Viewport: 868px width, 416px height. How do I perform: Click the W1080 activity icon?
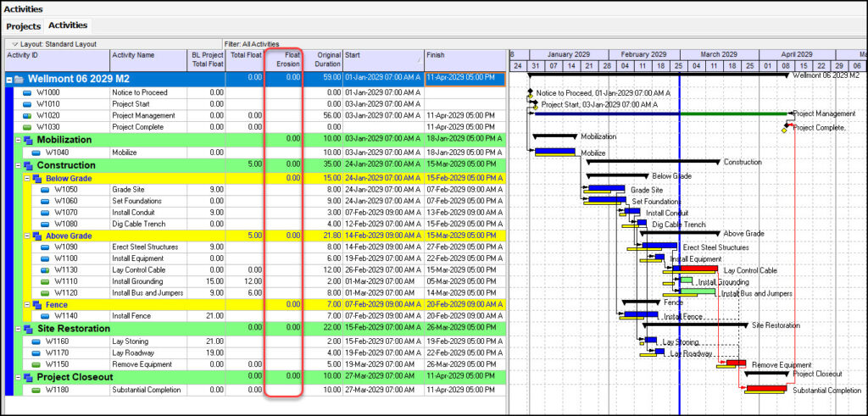coord(45,225)
